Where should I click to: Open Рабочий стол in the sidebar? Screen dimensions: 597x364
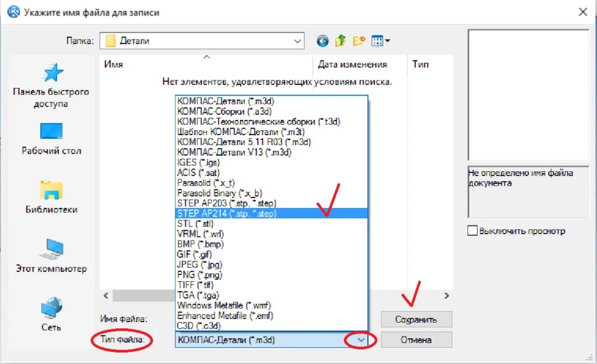pos(51,139)
